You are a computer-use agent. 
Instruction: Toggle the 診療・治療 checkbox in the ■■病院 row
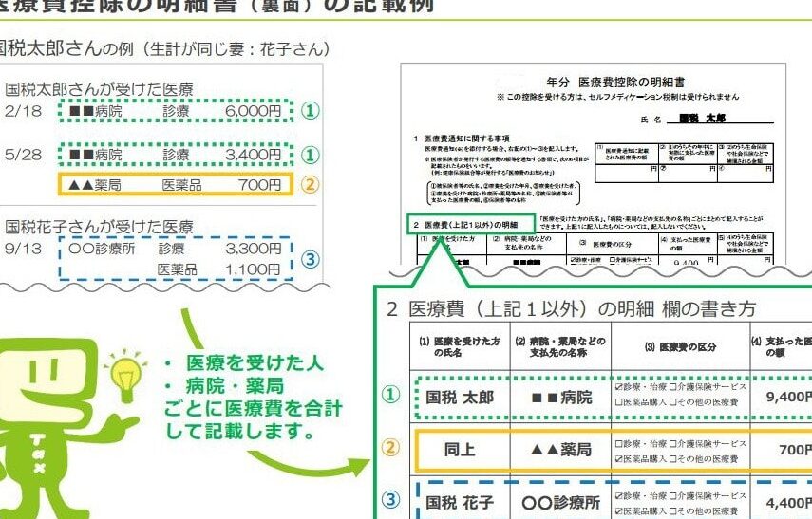coord(618,387)
